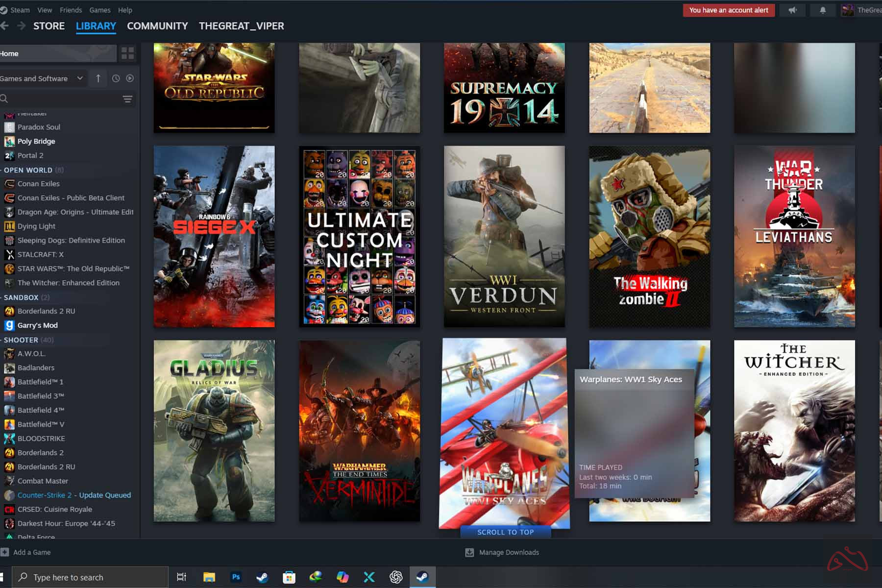Open Photoshop from the taskbar

click(x=236, y=577)
